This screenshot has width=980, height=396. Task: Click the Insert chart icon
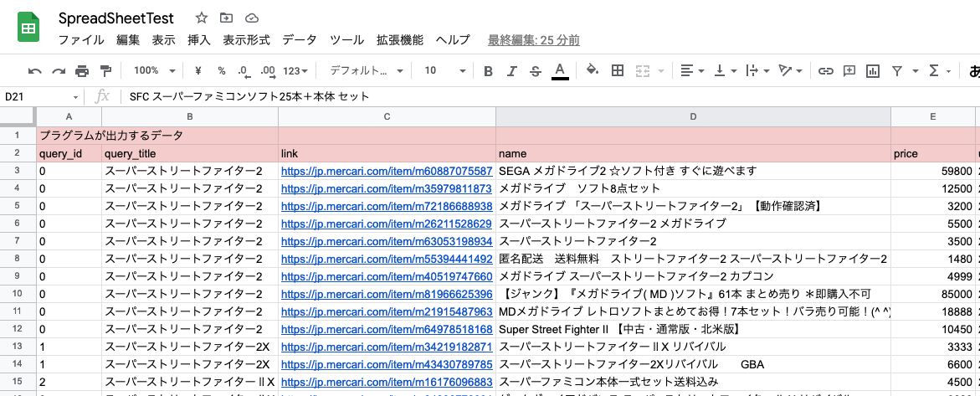click(x=873, y=70)
